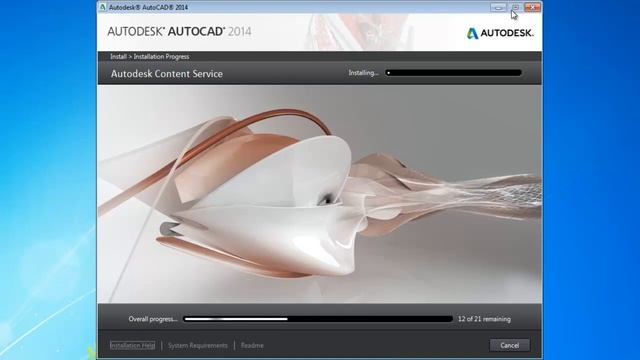Click the 'Autodesk Content Service' heading
Viewport: 640px width, 360px height.
coord(167,73)
